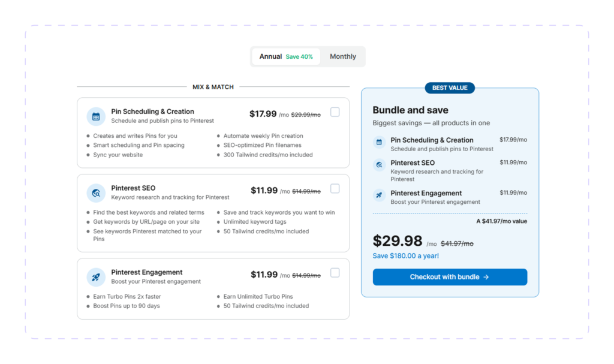Click the MIX & MATCH section label

click(213, 87)
